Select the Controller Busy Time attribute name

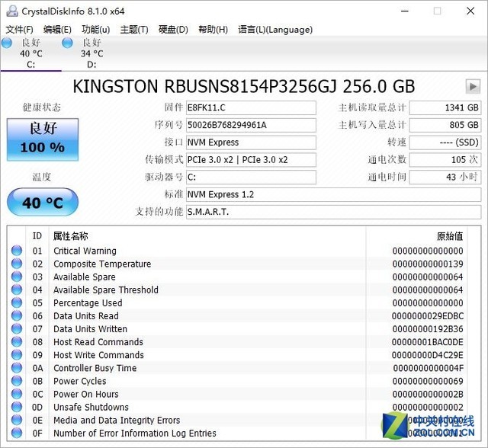[95, 368]
